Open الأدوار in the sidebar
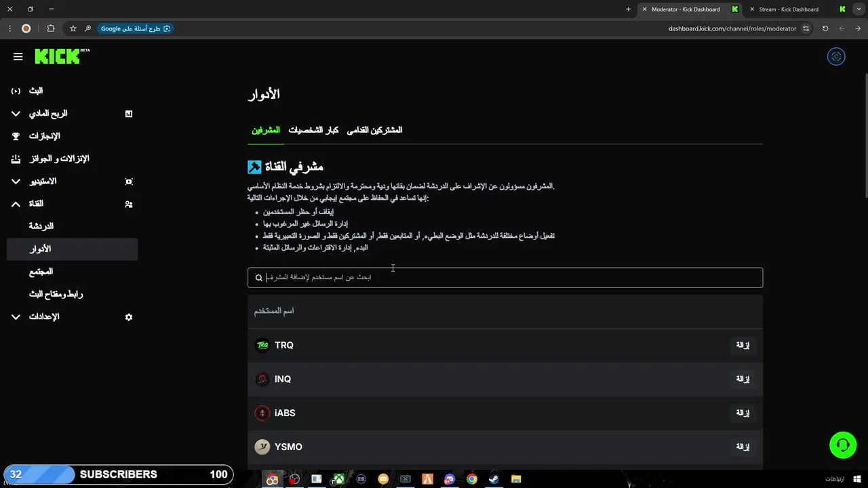This screenshot has height=488, width=868. [73, 249]
